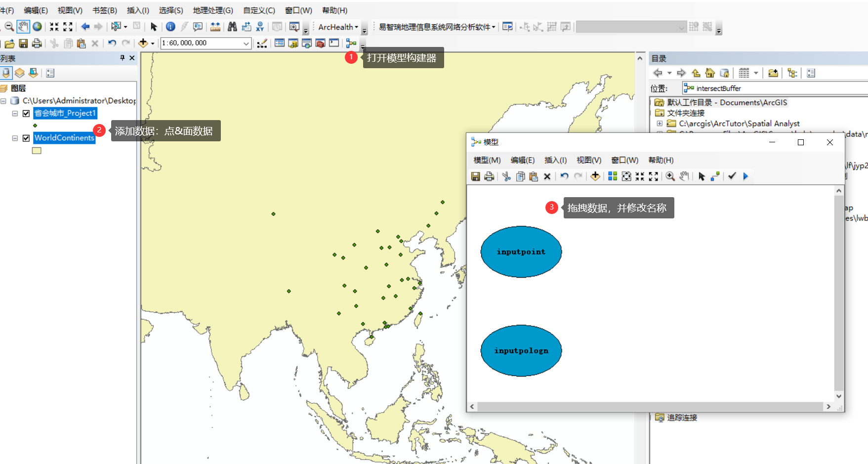Select the inputpoint oval in the model canvas
Image resolution: width=868 pixels, height=464 pixels.
click(521, 252)
